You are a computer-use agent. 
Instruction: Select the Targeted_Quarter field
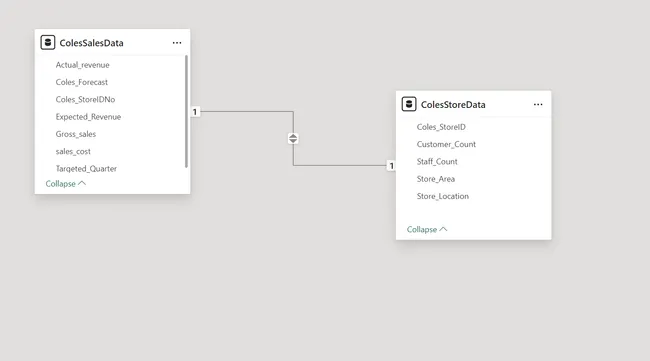tap(86, 169)
